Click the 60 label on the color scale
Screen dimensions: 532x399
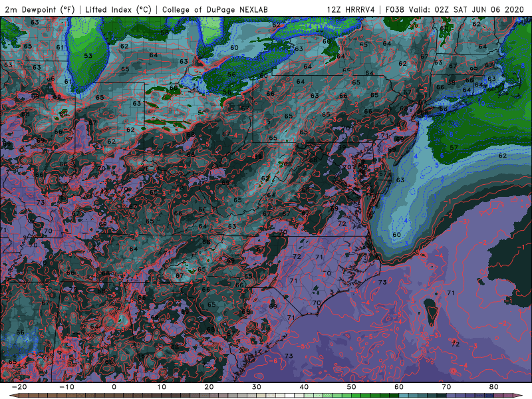[399, 387]
